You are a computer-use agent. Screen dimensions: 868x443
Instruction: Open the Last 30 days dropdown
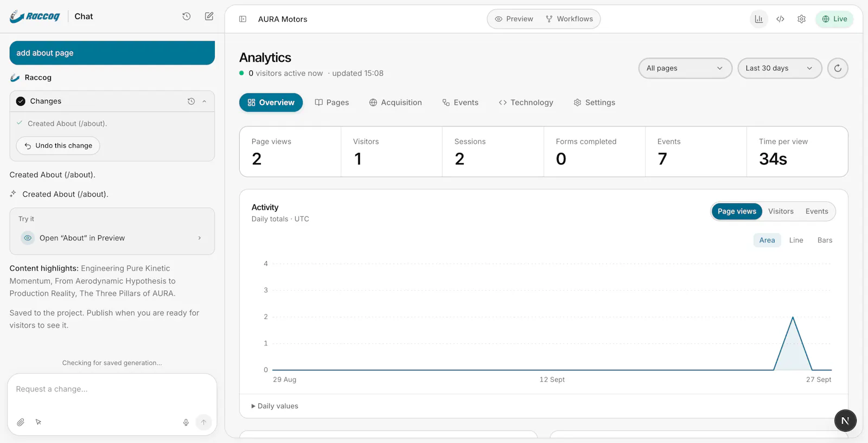pyautogui.click(x=780, y=68)
